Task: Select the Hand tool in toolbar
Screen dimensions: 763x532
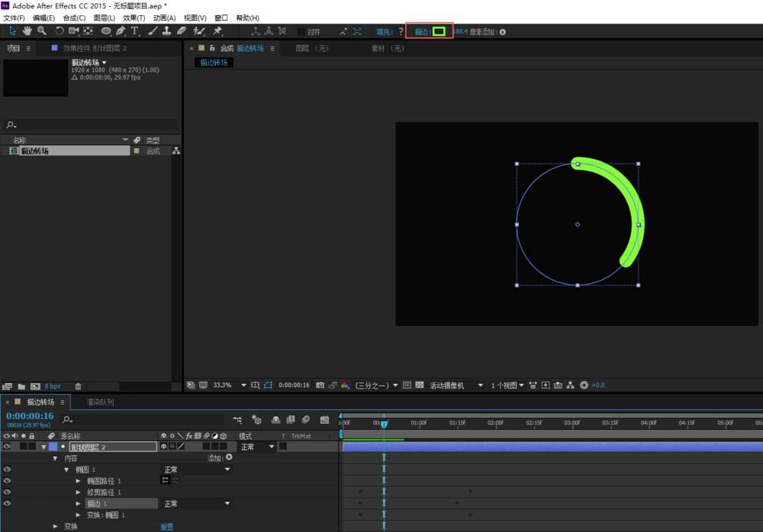Action: (27, 31)
